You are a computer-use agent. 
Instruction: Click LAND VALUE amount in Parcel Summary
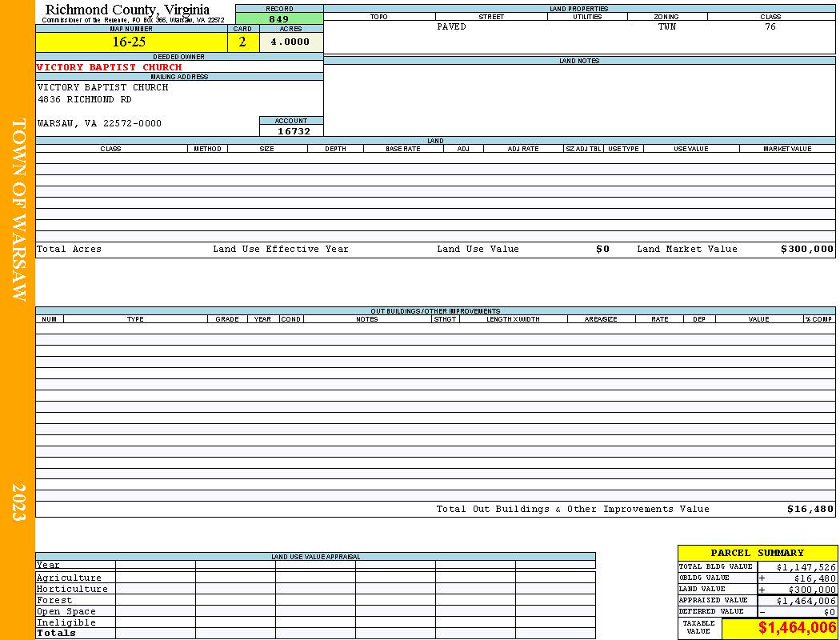(812, 590)
